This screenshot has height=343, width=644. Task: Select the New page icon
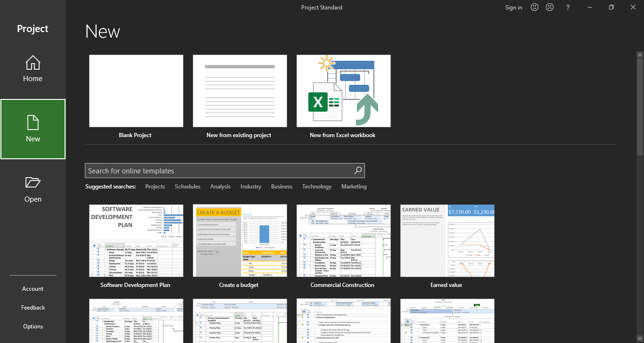point(33,122)
